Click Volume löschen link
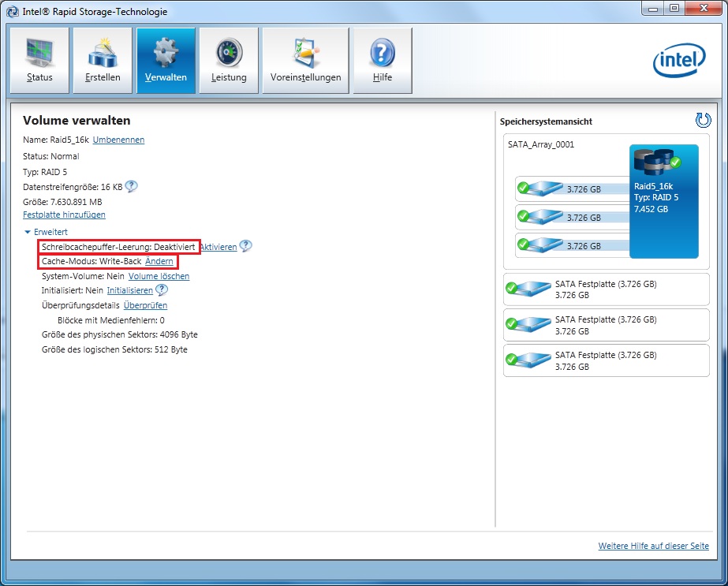The height and width of the screenshot is (586, 728). [x=159, y=276]
